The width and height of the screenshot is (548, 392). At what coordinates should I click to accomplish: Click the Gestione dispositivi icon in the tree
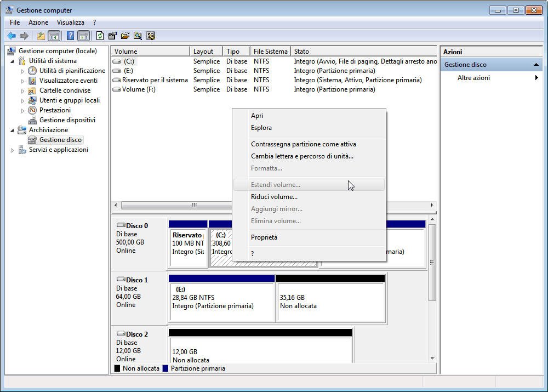coord(32,120)
